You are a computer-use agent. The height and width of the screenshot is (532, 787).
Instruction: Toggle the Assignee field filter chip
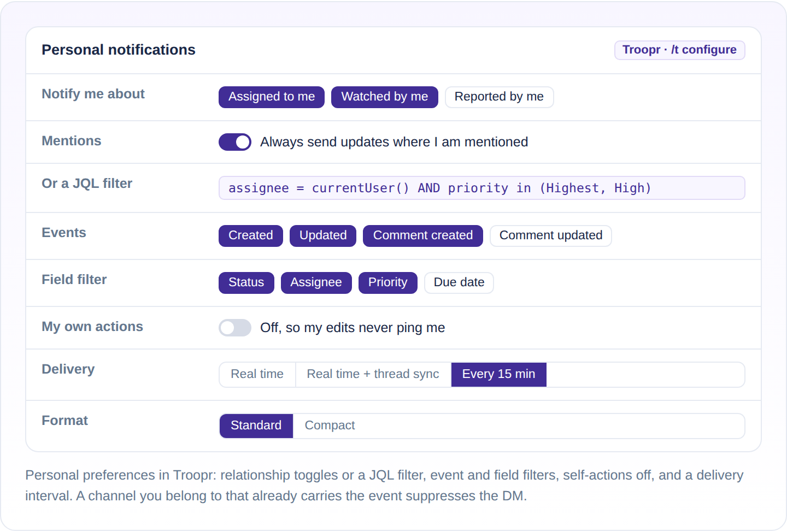(x=316, y=283)
